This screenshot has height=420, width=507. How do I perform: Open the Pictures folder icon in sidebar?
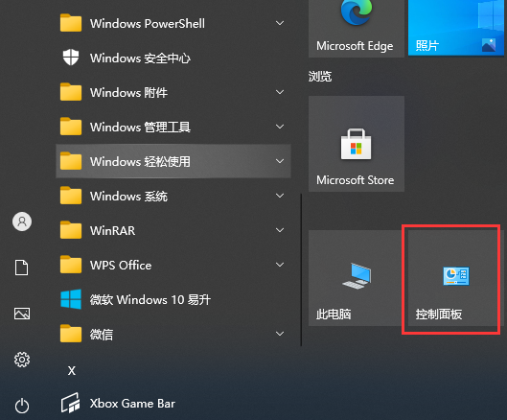(22, 314)
